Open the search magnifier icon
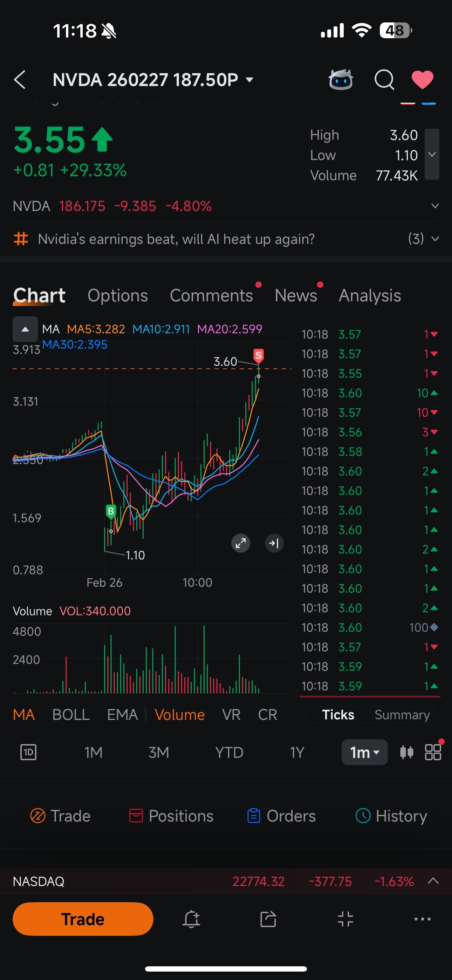The width and height of the screenshot is (452, 980). pyautogui.click(x=384, y=80)
